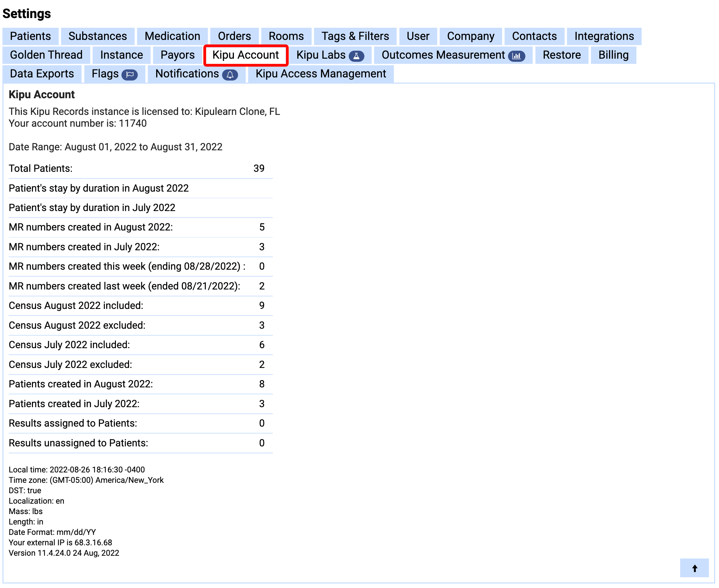Image resolution: width=719 pixels, height=588 pixels.
Task: Select the User tab
Action: point(418,36)
